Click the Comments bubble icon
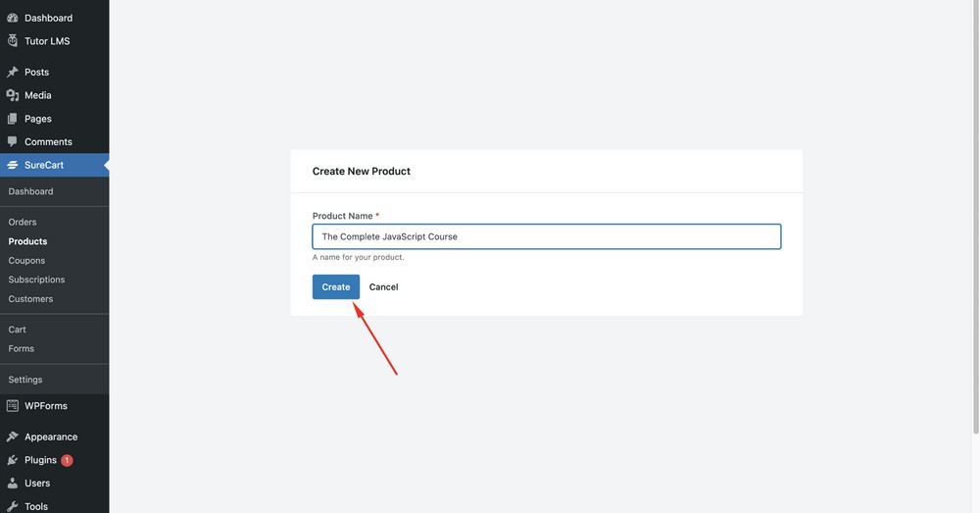 pos(13,141)
